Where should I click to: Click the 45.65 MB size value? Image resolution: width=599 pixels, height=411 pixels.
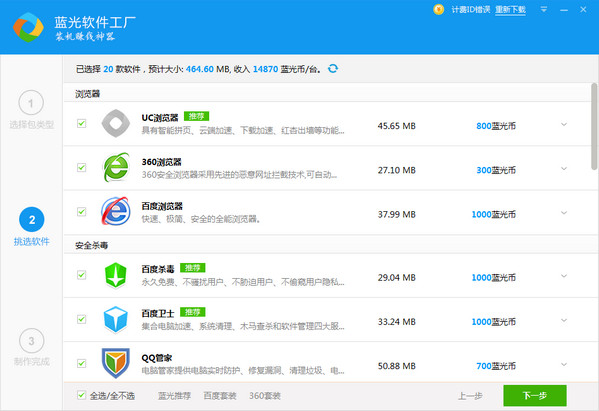pos(397,126)
